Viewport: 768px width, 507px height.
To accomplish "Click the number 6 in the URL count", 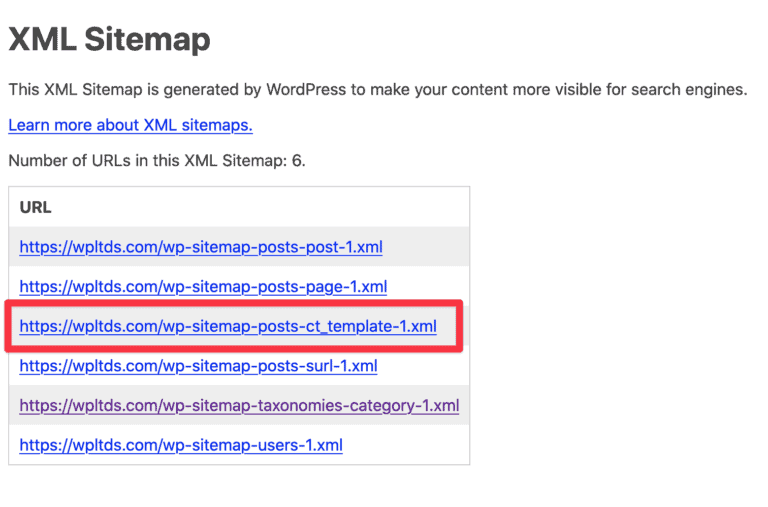I will tap(296, 160).
